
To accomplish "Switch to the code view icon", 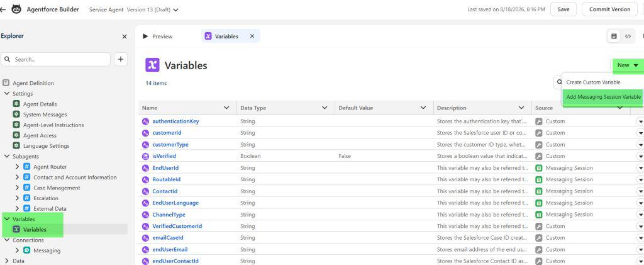I will coord(628,36).
